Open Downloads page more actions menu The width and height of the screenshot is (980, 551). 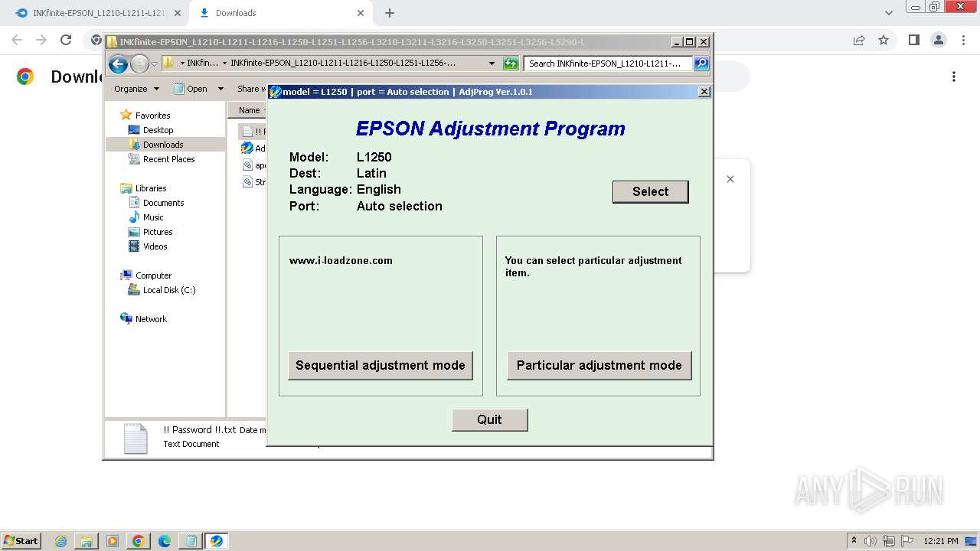click(954, 77)
